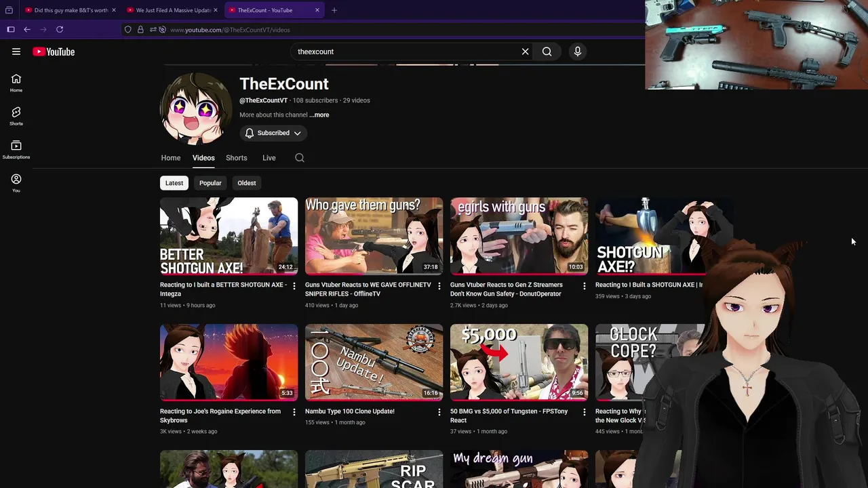This screenshot has width=868, height=488.
Task: Select the channel Videos tab
Action: pos(203,158)
